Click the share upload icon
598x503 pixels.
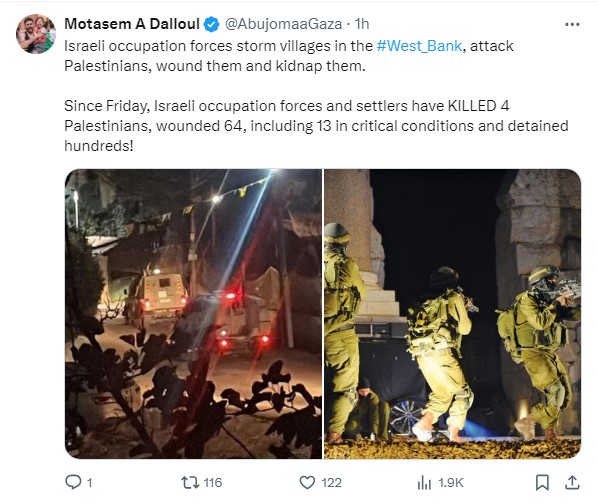[572, 482]
